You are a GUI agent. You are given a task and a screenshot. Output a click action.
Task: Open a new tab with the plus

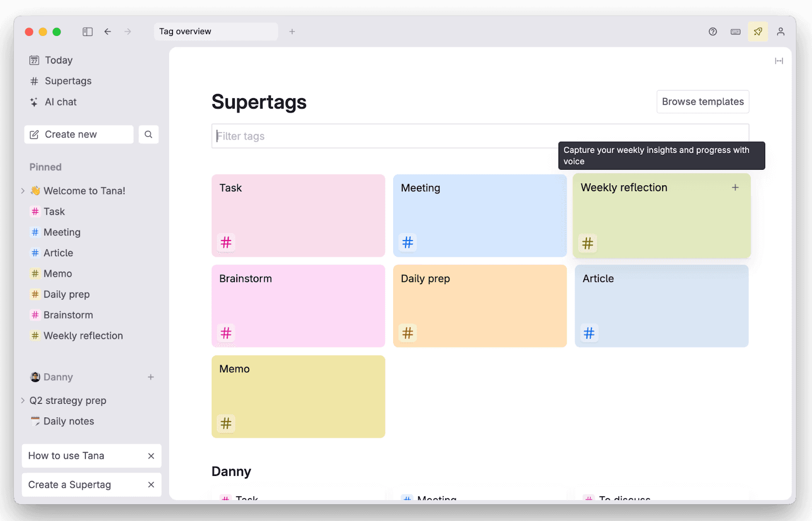point(292,32)
